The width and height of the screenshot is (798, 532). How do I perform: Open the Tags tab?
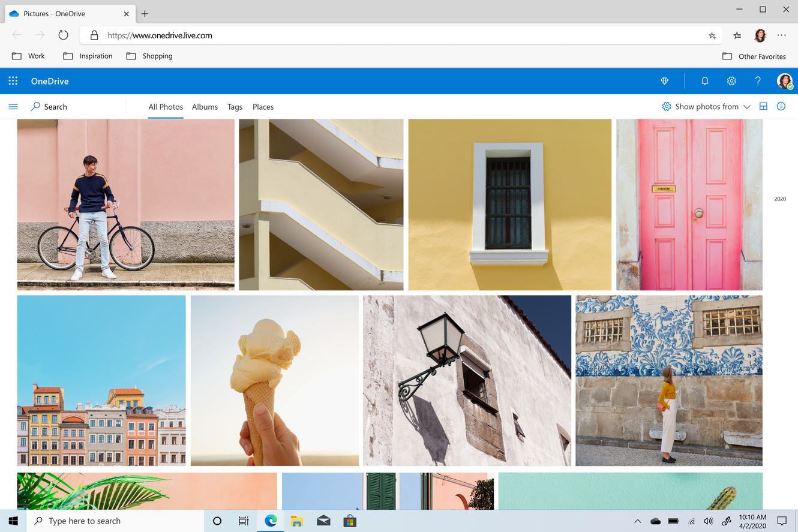pyautogui.click(x=235, y=107)
